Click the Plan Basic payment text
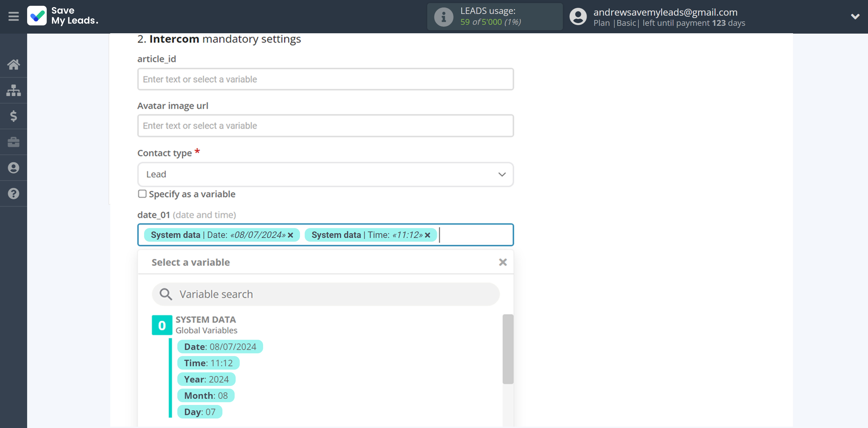Image resolution: width=868 pixels, height=428 pixels. (669, 23)
